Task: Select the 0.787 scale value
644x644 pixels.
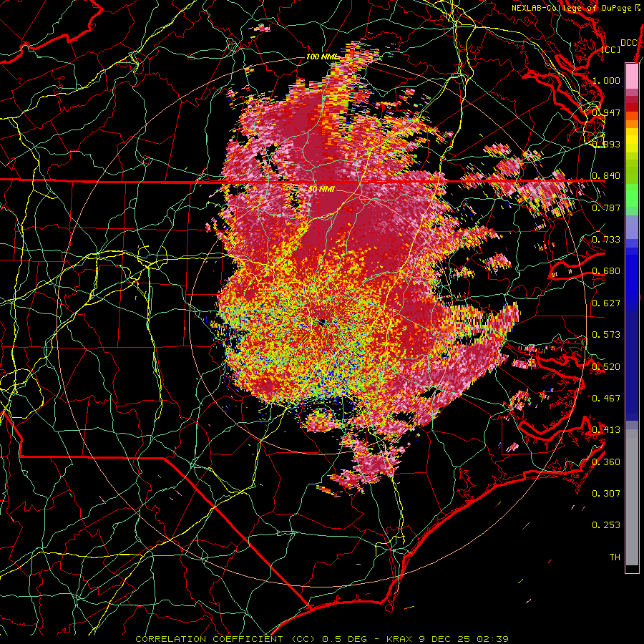Action: (x=606, y=208)
